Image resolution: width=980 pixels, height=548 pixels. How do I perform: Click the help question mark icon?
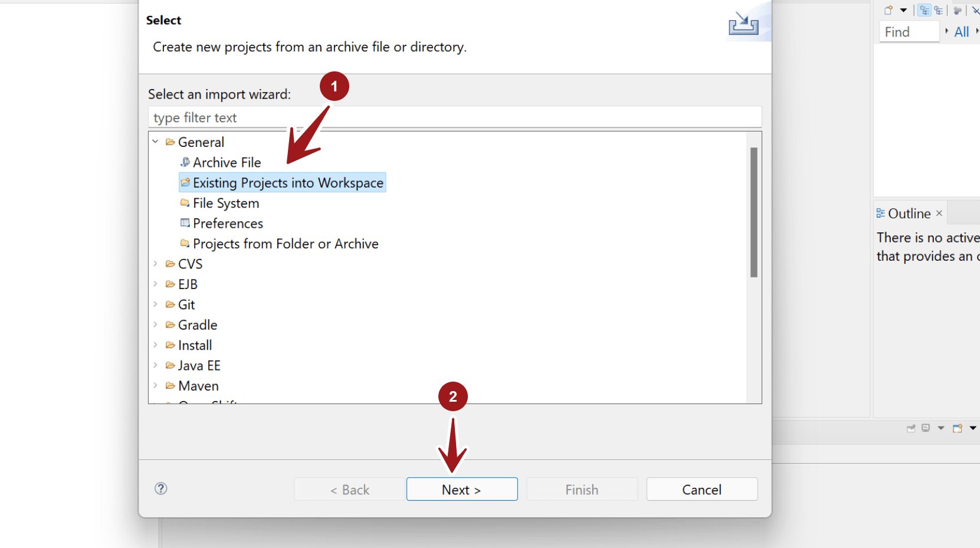coord(160,489)
